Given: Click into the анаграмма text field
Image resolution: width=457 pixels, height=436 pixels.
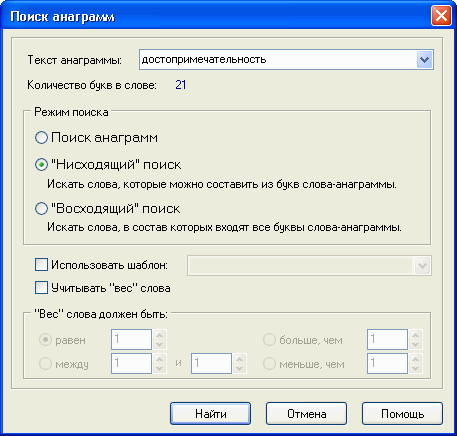Looking at the screenshot, I should point(278,60).
